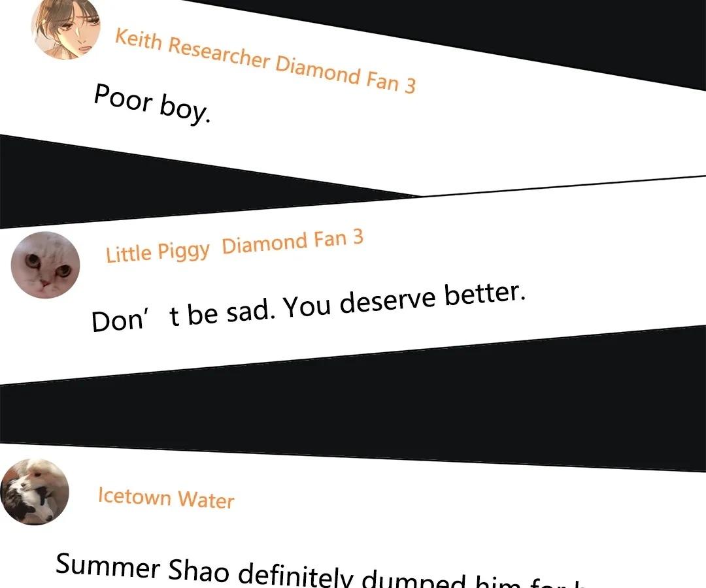The height and width of the screenshot is (588, 706).
Task: Open Keith Researcher's illustrated profile avatar
Action: [x=66, y=28]
